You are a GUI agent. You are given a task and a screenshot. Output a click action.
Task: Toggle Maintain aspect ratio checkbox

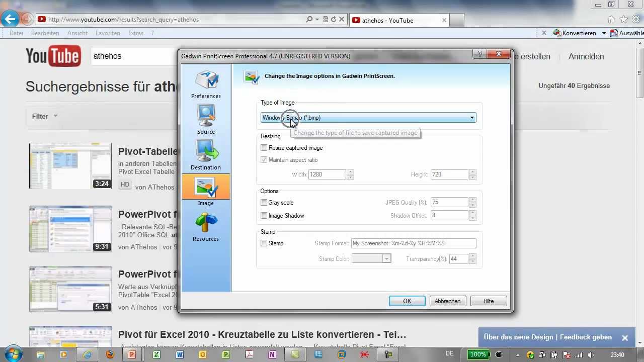click(x=264, y=160)
